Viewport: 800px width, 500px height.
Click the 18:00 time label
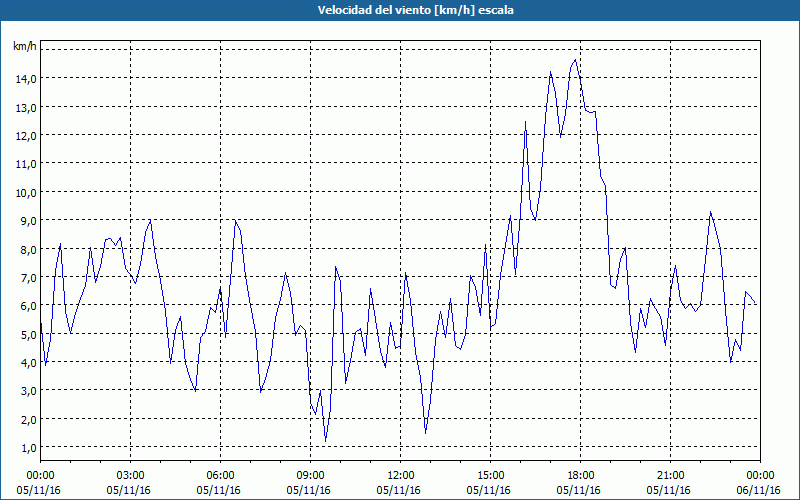point(580,476)
